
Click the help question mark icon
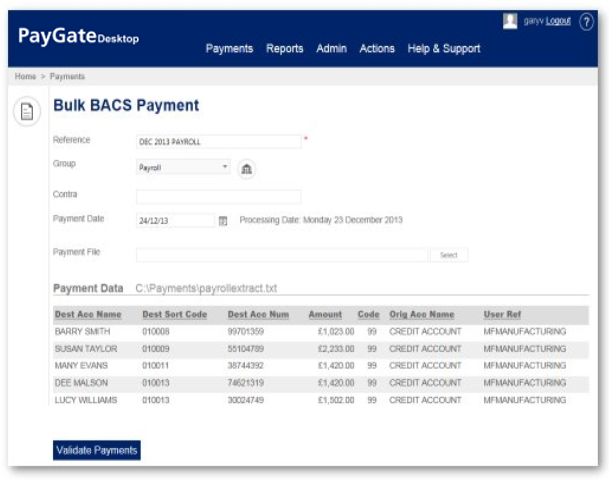point(586,22)
